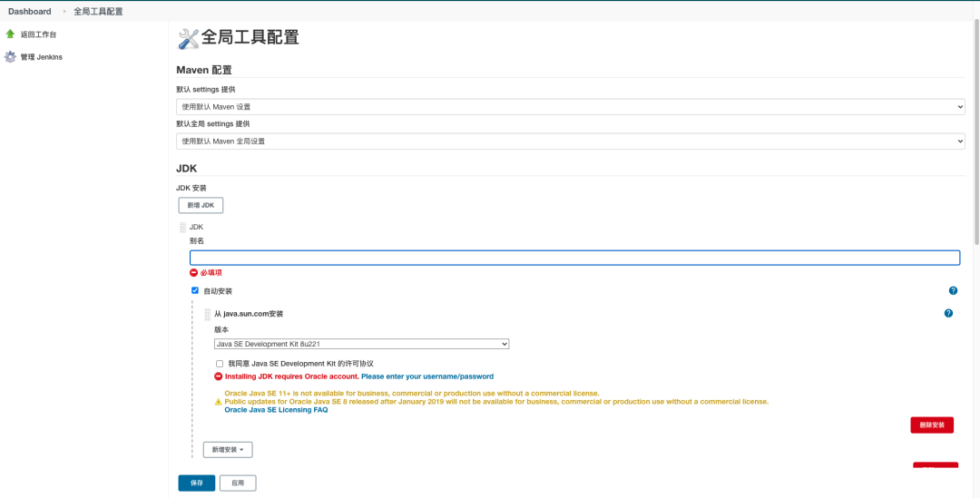The height and width of the screenshot is (498, 980).
Task: Click the 全局工具配置 breadcrumb
Action: (98, 11)
